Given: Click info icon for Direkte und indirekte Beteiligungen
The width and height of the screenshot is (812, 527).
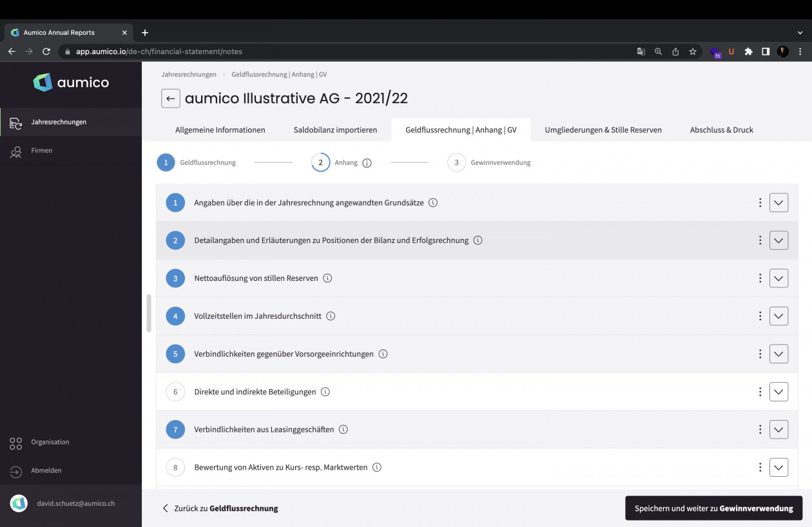Looking at the screenshot, I should pos(325,392).
